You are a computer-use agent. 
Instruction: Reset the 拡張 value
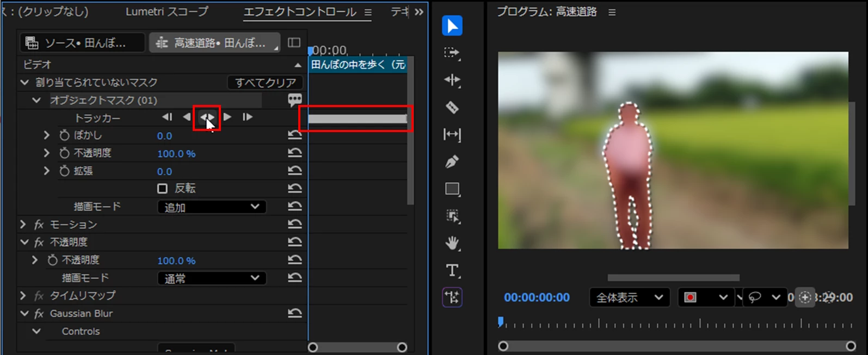coord(294,171)
